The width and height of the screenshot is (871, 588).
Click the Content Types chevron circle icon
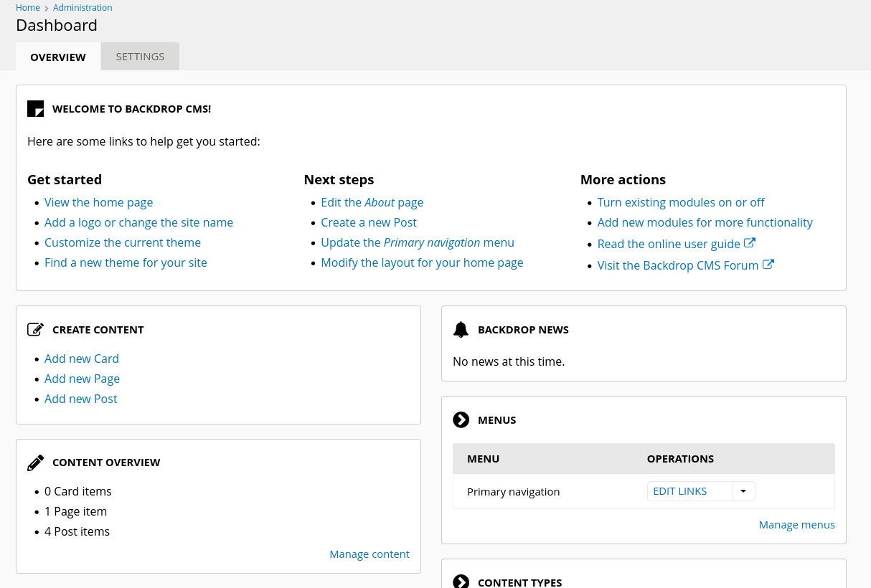[461, 582]
